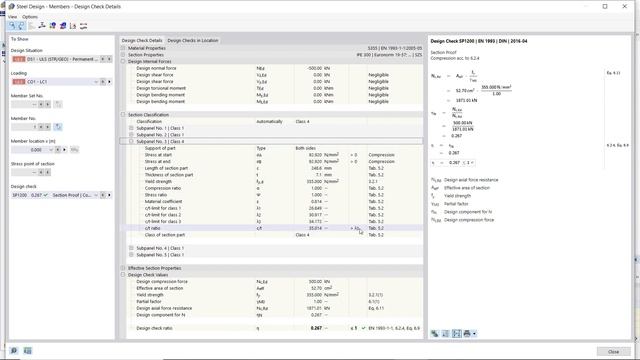
Task: Open the Loading CO1 - LC1 dropdown
Action: tap(96, 82)
